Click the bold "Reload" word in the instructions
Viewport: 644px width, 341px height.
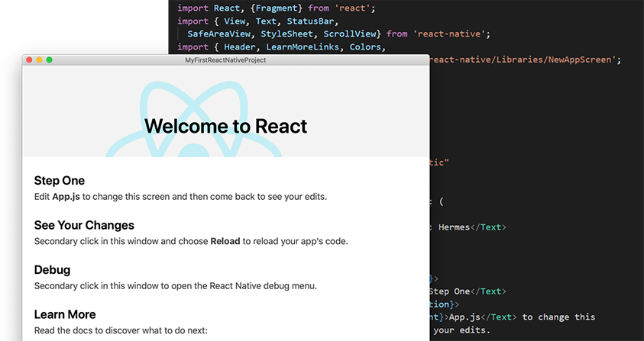225,241
